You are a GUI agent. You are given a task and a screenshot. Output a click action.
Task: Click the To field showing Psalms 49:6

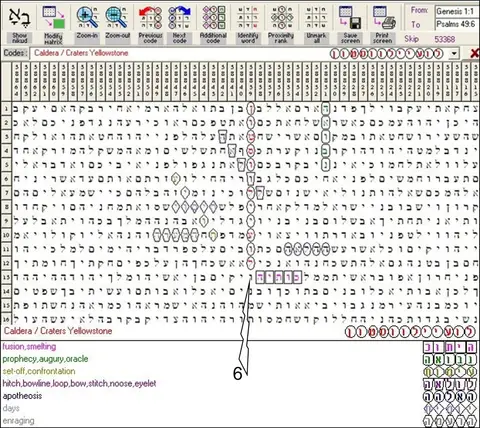point(457,24)
